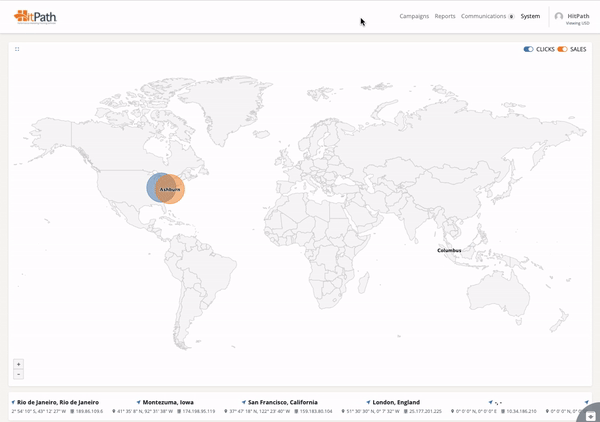
Task: Zoom out the map with minus button
Action: [x=18, y=374]
